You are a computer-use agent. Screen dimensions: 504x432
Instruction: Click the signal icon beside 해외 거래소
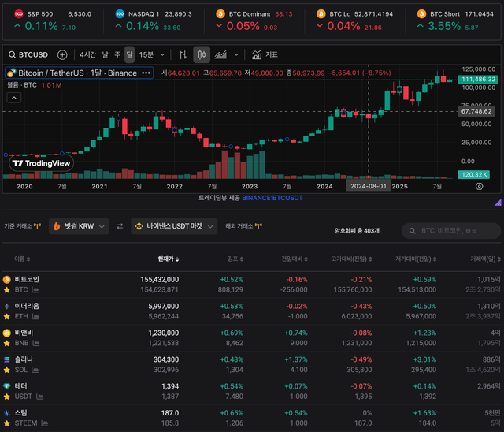point(258,226)
